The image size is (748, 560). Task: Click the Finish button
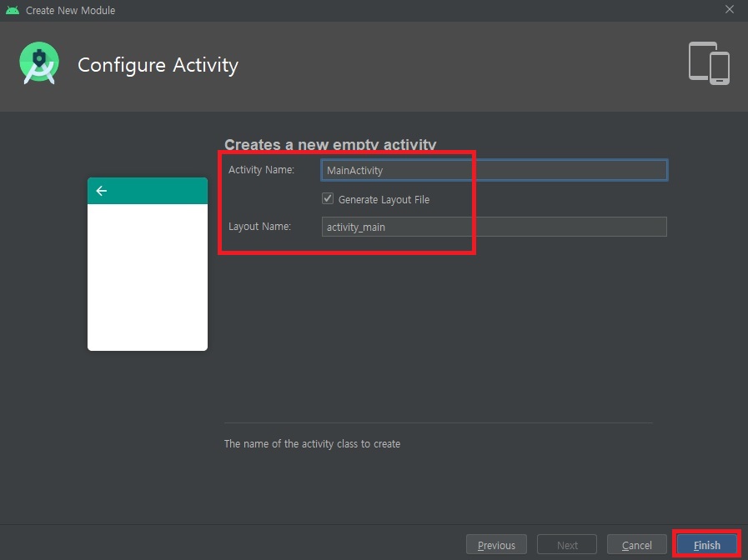(x=706, y=545)
